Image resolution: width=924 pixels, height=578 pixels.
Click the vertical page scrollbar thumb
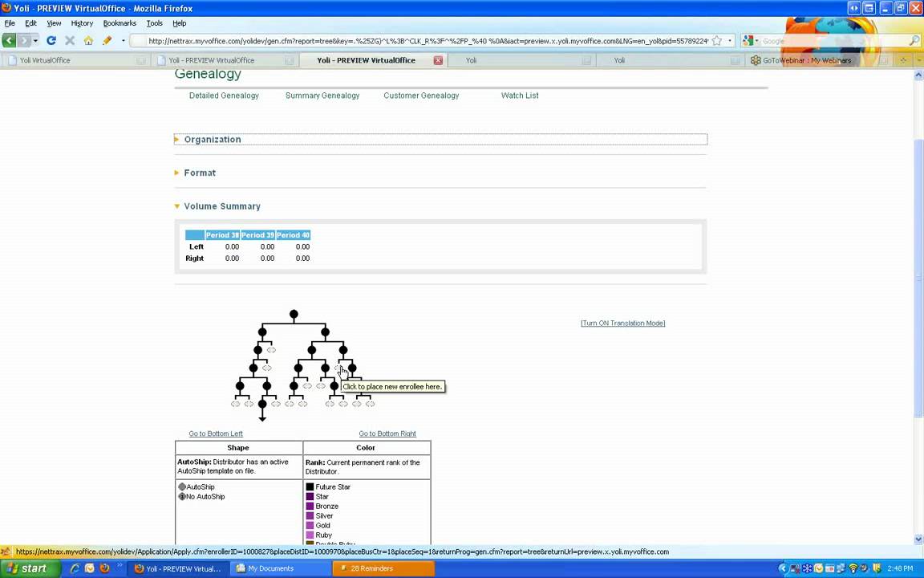(918, 277)
